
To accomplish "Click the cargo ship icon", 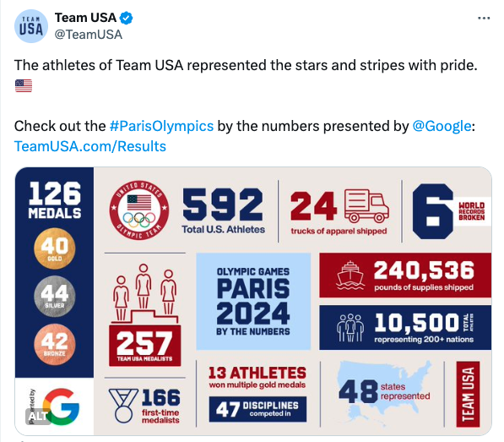I will coord(350,276).
